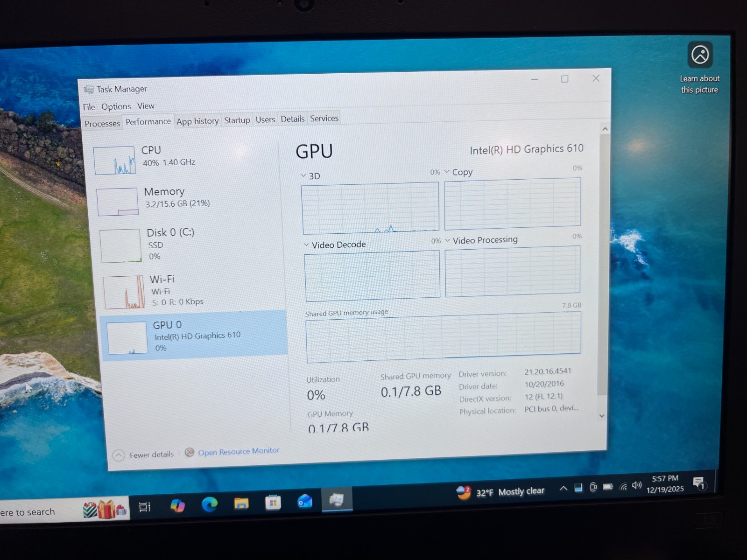Click driver date 10/20/2016
This screenshot has height=560, width=747.
544,384
